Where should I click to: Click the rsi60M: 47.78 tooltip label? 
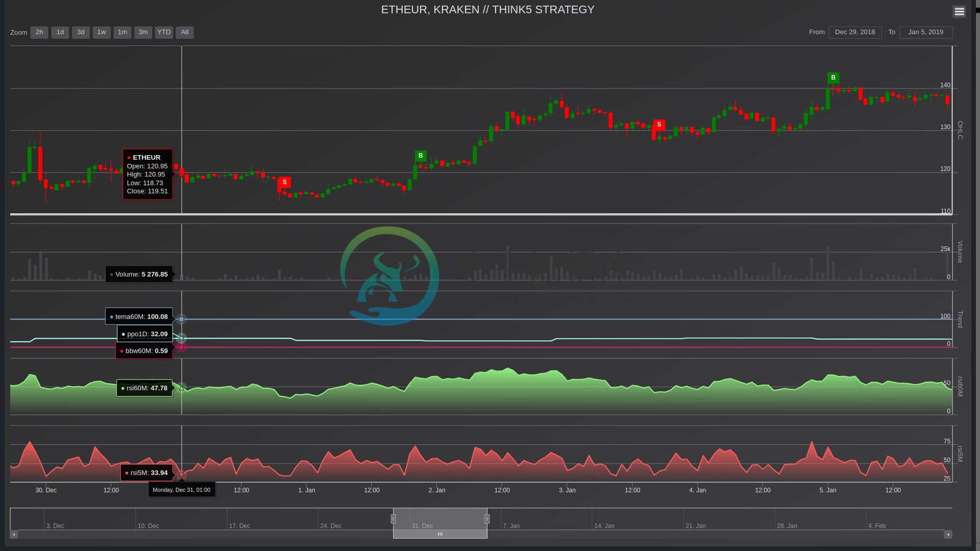(144, 388)
